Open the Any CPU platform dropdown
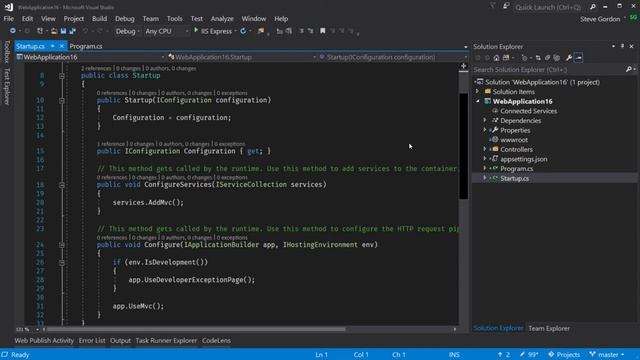 point(167,31)
